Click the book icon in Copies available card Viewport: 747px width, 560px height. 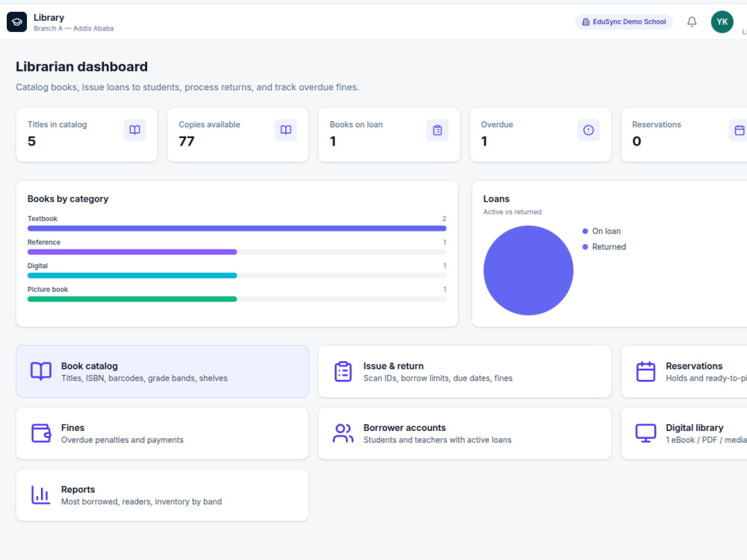tap(286, 130)
